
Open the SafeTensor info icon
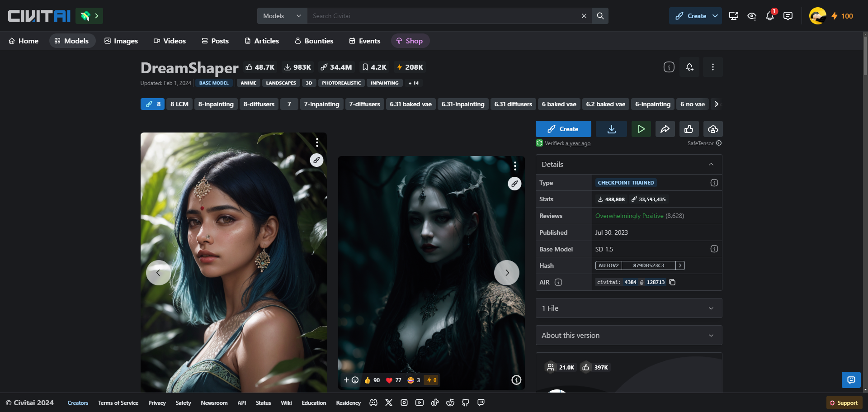coord(719,143)
